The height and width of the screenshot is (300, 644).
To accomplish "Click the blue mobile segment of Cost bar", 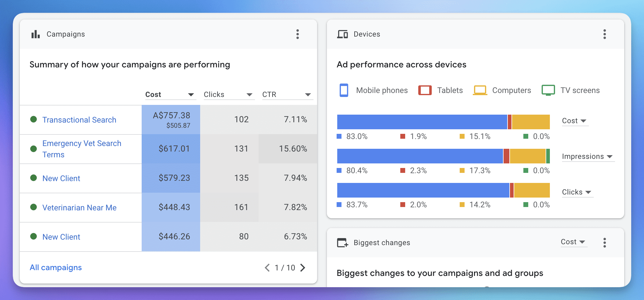I will (422, 122).
